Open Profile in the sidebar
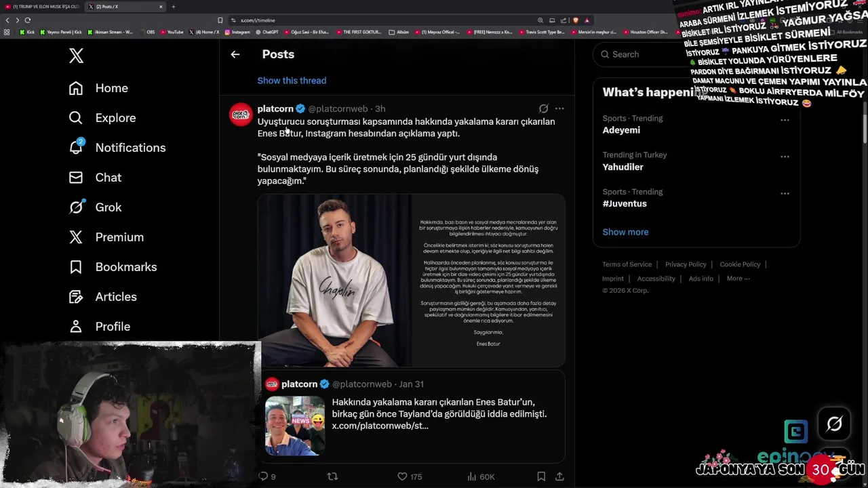This screenshot has height=488, width=868. coord(99,327)
